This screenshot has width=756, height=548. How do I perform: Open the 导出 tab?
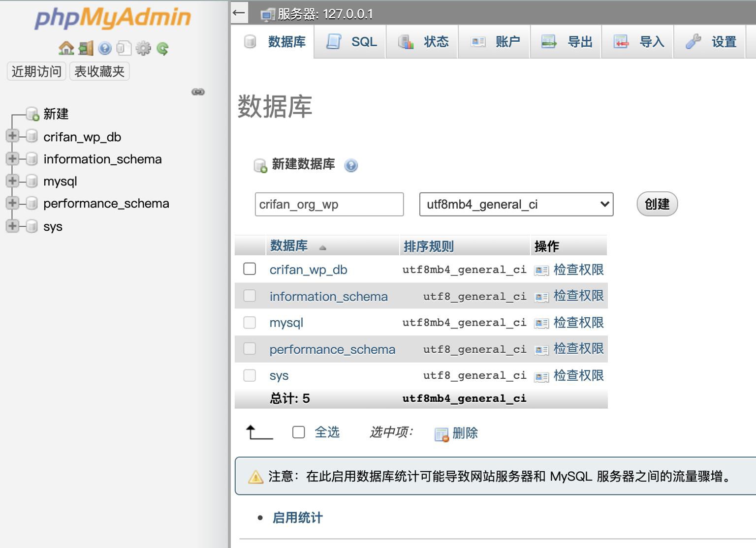click(x=566, y=42)
